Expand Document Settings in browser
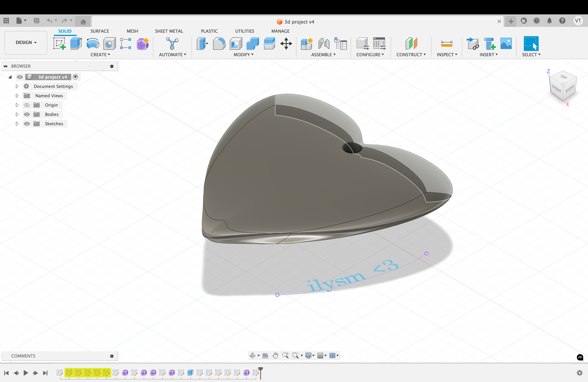 (x=17, y=86)
